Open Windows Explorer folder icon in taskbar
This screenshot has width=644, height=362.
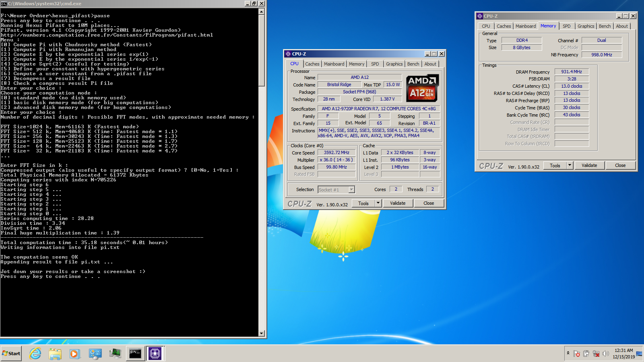click(x=55, y=354)
